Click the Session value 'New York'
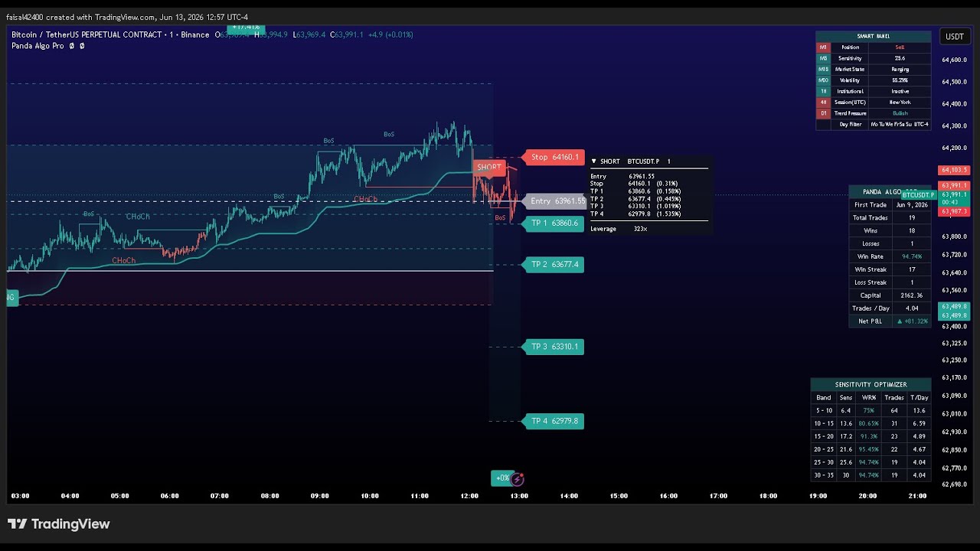 900,103
